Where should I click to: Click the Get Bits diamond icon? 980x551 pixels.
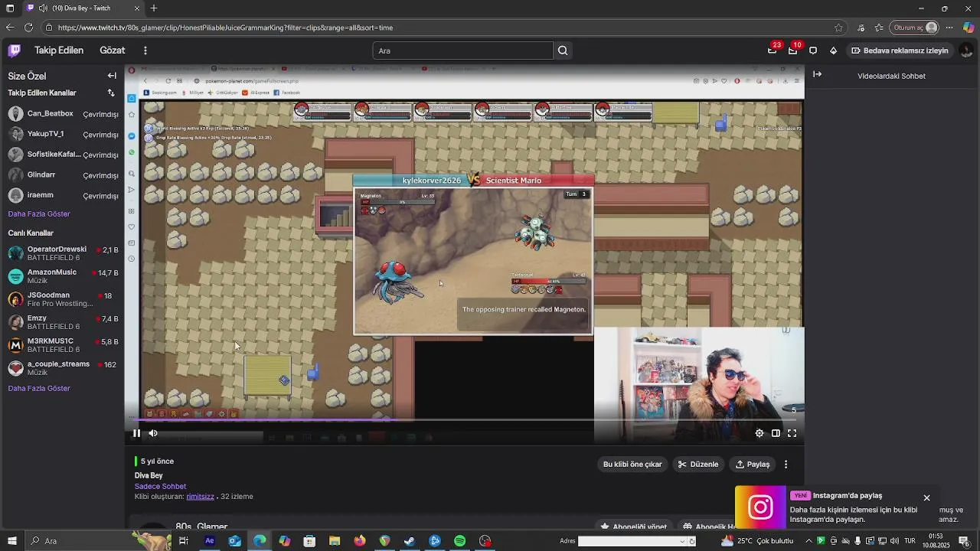(x=834, y=51)
